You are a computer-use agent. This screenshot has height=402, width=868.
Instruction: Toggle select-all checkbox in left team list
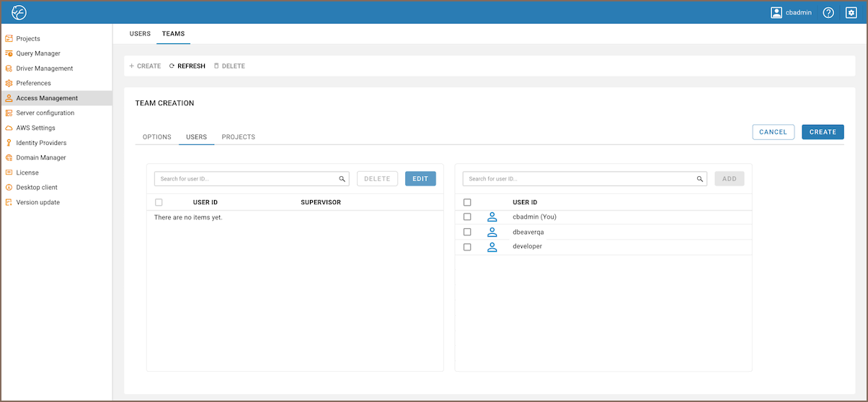(x=159, y=203)
